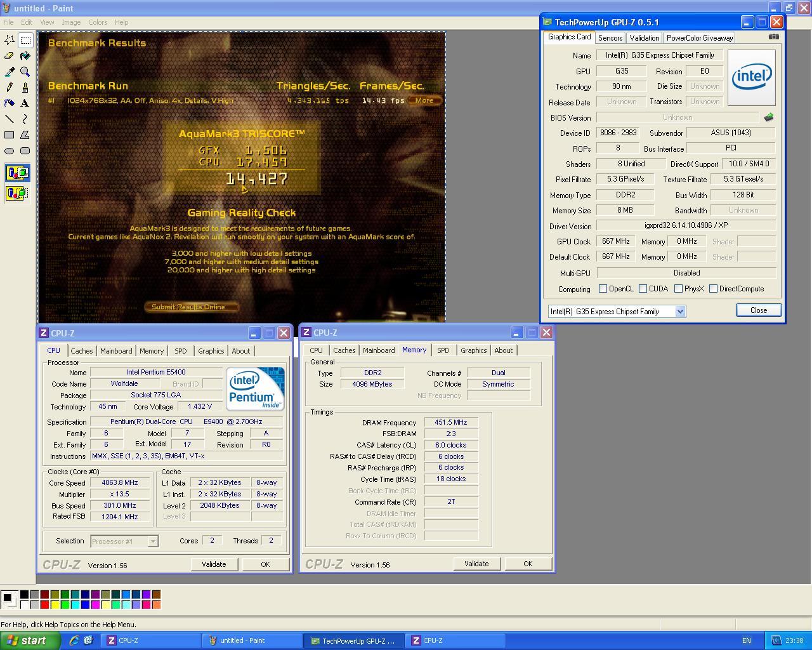Open the Paint View menu
Screen dimensions: 812x650
[47, 22]
